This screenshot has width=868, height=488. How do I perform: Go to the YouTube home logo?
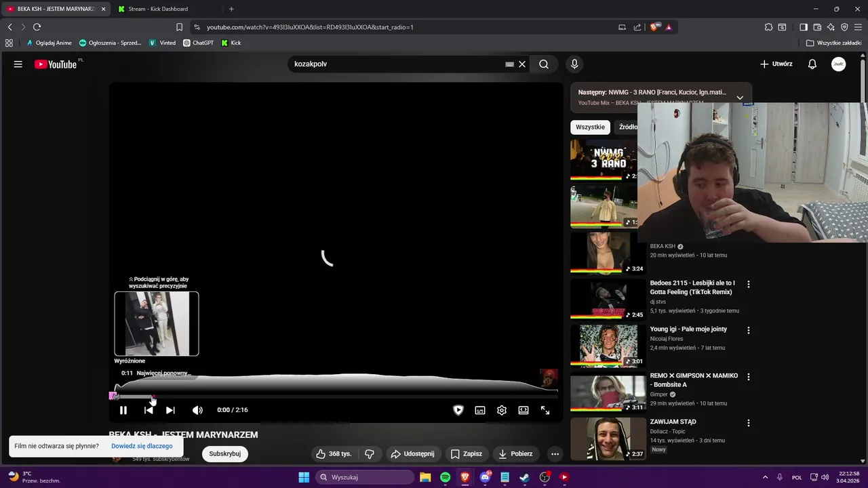click(x=56, y=64)
